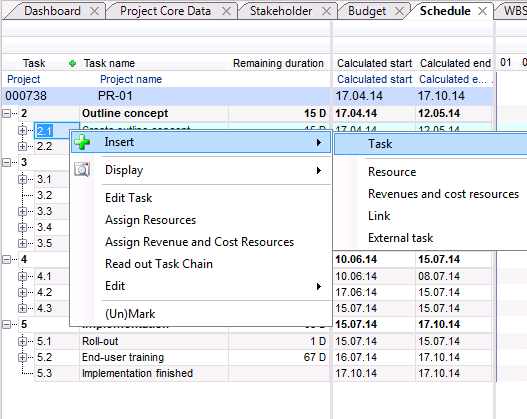Expand task 2.2 tree node
This screenshot has height=419, width=527.
(x=22, y=146)
